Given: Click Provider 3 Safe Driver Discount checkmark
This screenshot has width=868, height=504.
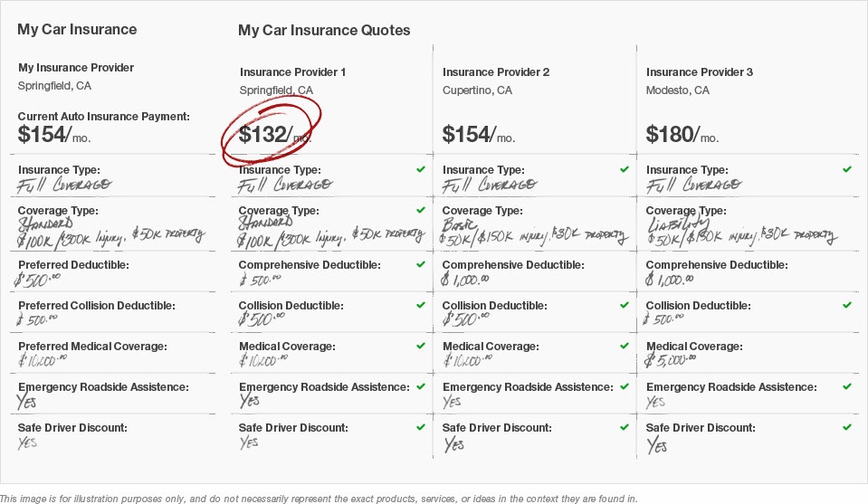Looking at the screenshot, I should click(847, 427).
